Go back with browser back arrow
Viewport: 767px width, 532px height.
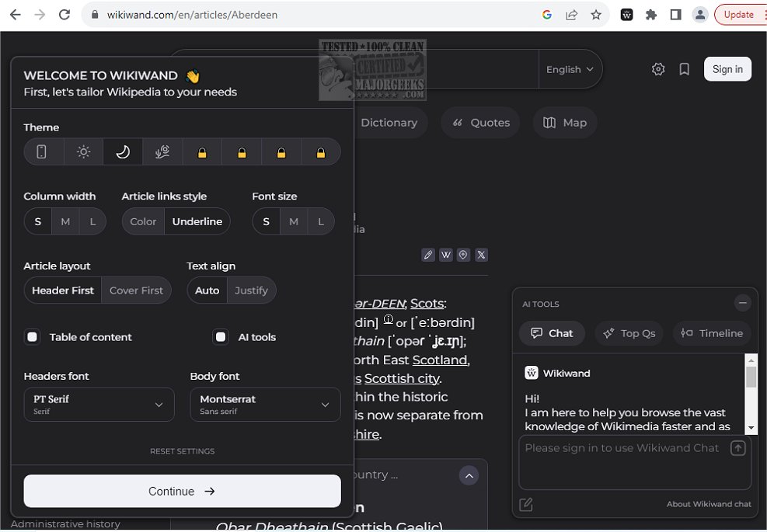pyautogui.click(x=16, y=15)
